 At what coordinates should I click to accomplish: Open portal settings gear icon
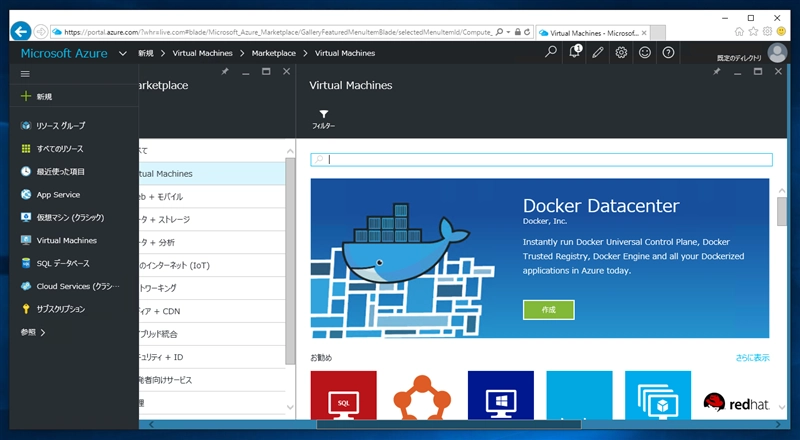[x=621, y=52]
